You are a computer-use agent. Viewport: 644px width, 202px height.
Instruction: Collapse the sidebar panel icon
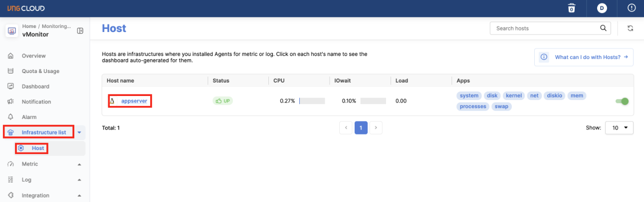coord(80,31)
